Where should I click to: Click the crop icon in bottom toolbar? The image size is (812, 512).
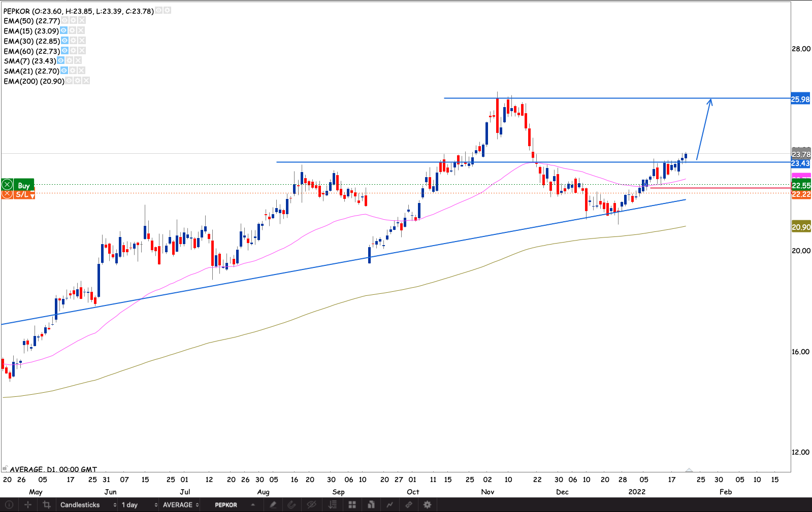(x=47, y=505)
